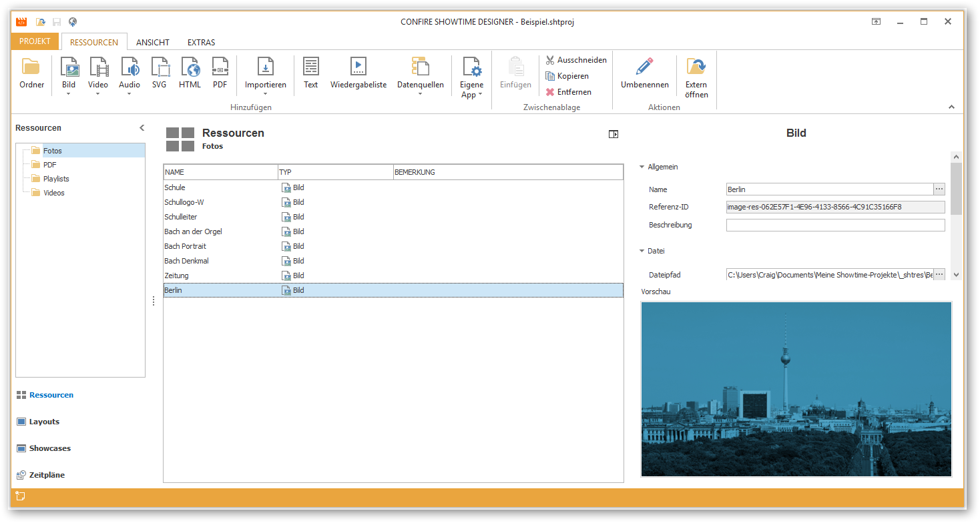The image size is (980, 523).
Task: Create a new Text resource
Action: coord(311,73)
